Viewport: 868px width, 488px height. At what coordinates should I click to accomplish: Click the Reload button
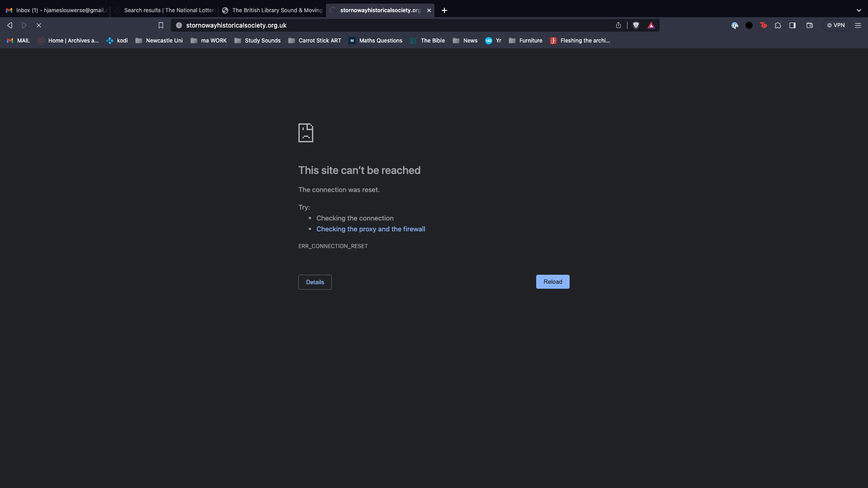click(x=552, y=282)
